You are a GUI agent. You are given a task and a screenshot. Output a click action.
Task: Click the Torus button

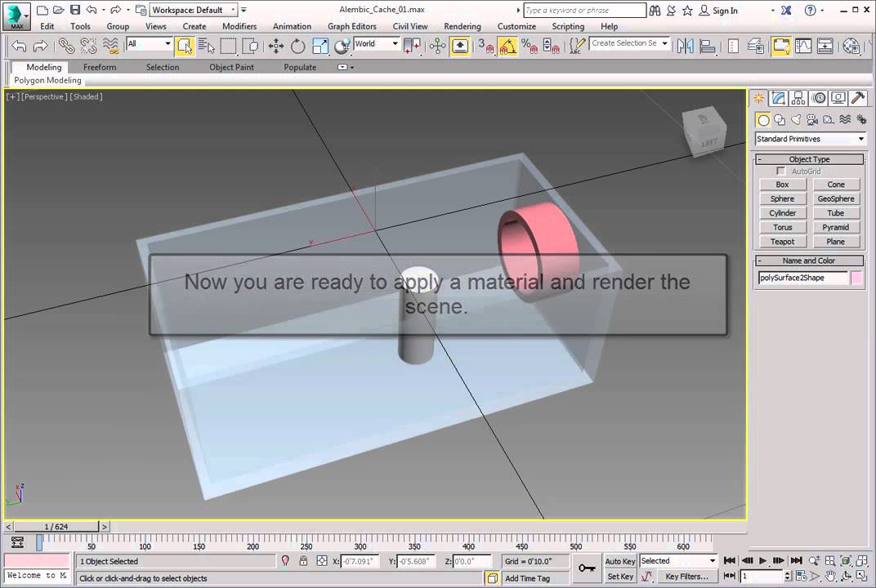coord(782,227)
